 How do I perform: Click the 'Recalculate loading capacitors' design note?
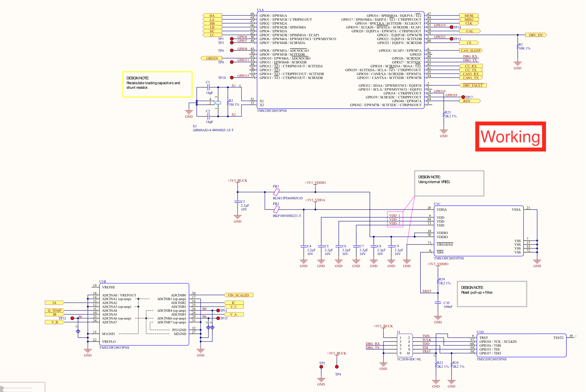point(157,84)
